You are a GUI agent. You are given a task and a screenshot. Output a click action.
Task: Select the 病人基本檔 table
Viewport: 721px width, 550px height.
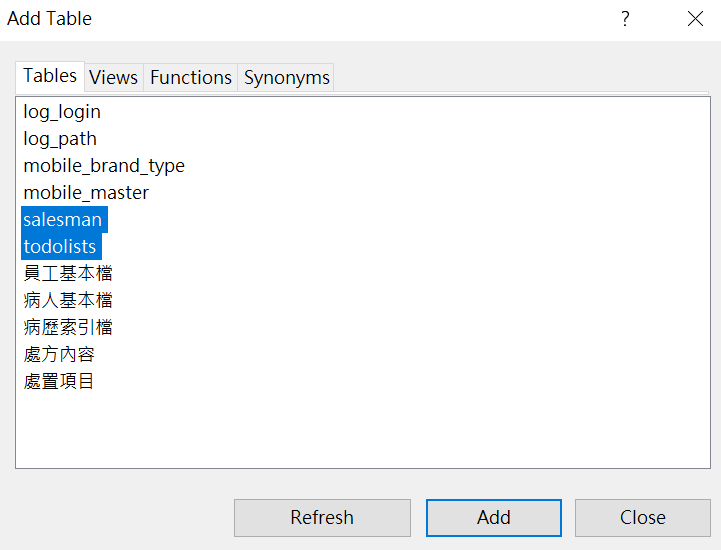(x=68, y=300)
